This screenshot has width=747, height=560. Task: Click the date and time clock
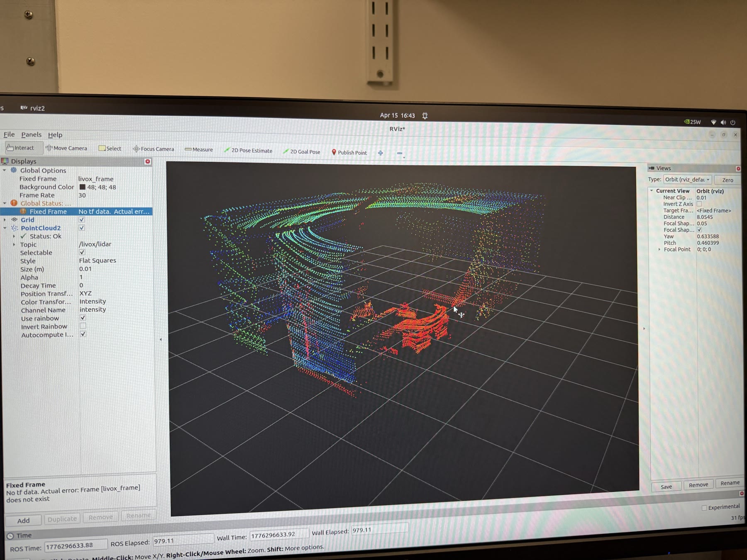click(397, 115)
